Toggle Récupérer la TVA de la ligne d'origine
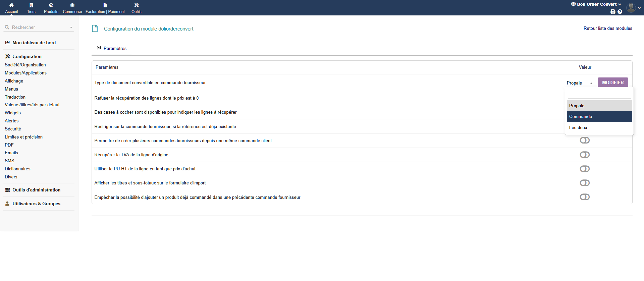 point(585,155)
